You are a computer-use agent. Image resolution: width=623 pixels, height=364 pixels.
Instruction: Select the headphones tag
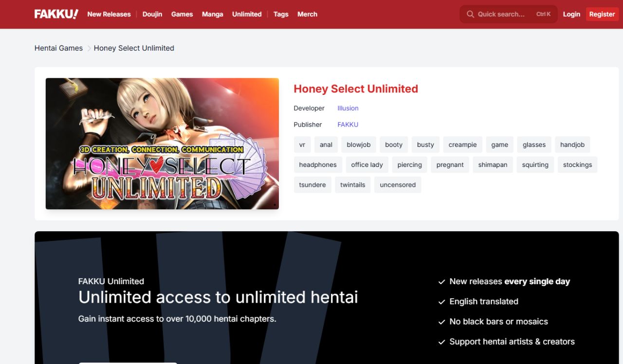tap(318, 164)
